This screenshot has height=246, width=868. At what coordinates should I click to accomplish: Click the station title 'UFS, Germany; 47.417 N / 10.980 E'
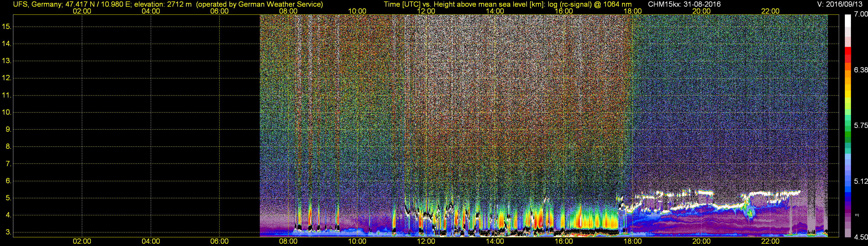pyautogui.click(x=72, y=4)
